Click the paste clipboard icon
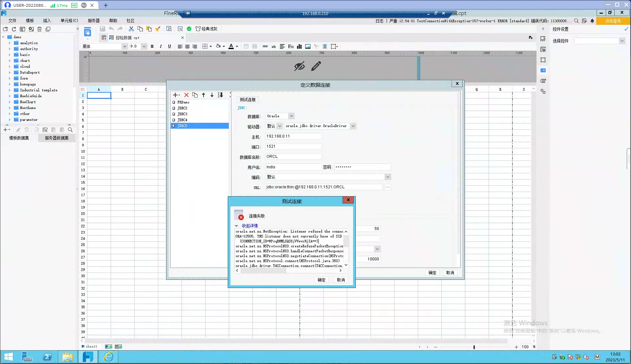Image resolution: width=631 pixels, height=364 pixels. 149,29
